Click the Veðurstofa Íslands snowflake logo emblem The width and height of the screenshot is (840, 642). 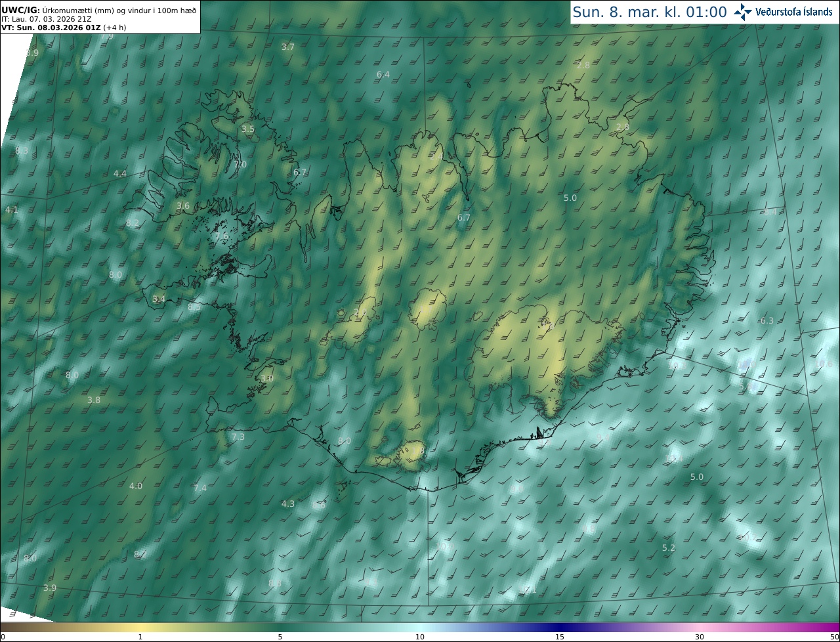[x=743, y=11]
